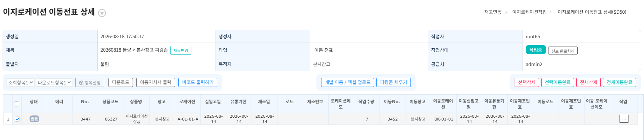Open the 다운로드항목1 dropdown
The height and width of the screenshot is (140, 644).
coord(54,82)
